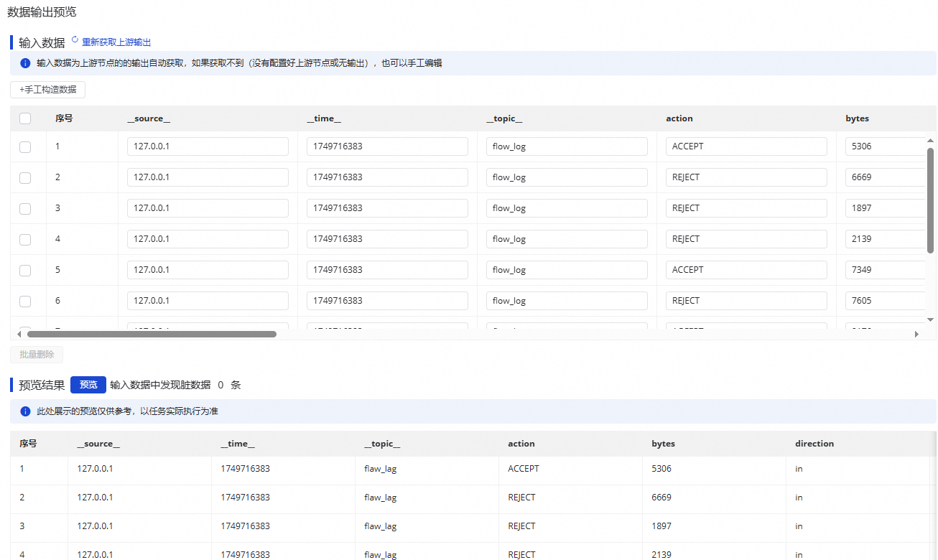Screen dimensions: 938x560
Task: Click the direction column header in preview results
Action: pyautogui.click(x=814, y=444)
